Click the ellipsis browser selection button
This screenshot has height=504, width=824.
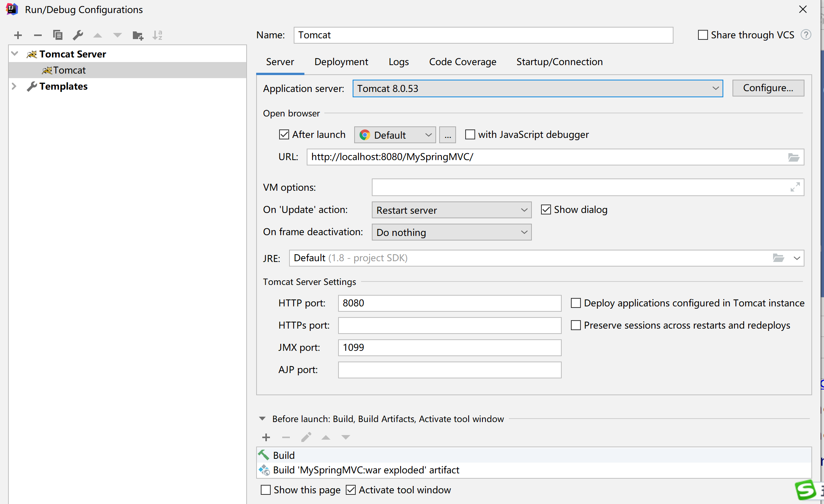pyautogui.click(x=448, y=135)
